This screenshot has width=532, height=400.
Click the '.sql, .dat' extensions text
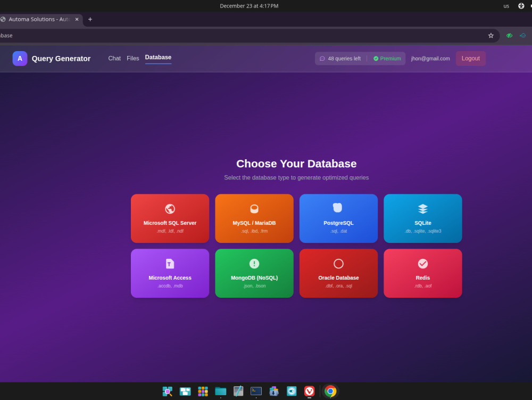(338, 231)
